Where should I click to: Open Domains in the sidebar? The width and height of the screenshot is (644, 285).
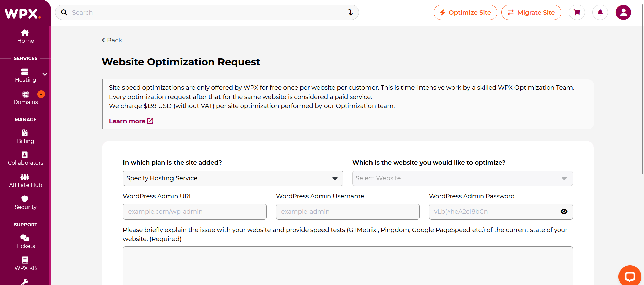click(26, 98)
